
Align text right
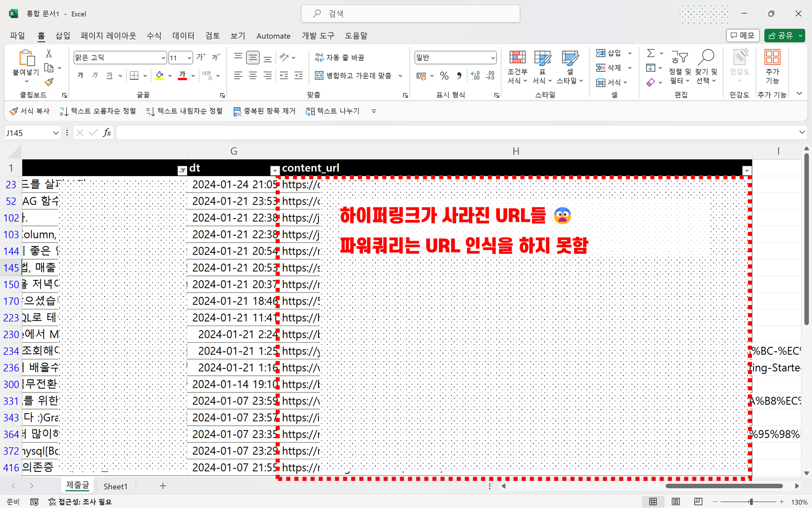tap(268, 75)
